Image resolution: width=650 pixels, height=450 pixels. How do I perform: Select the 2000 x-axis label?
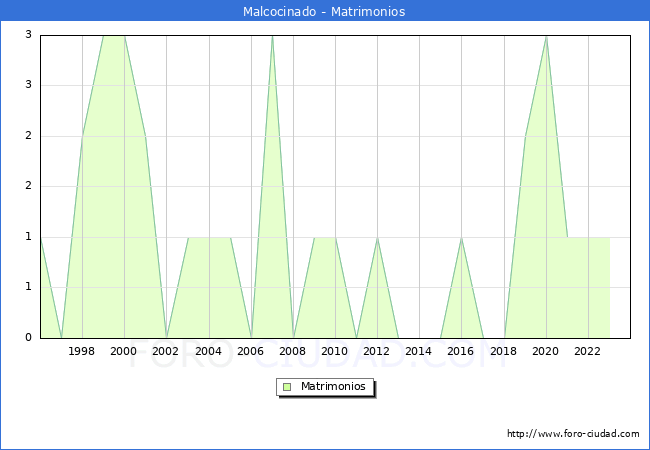click(x=124, y=351)
